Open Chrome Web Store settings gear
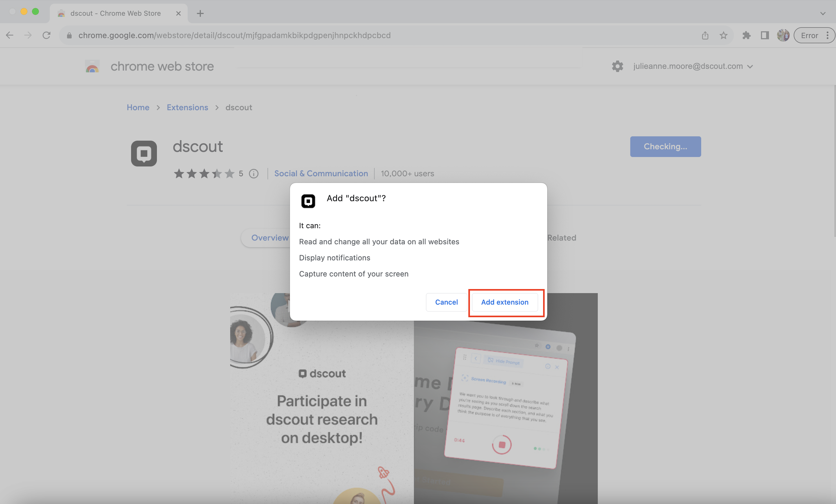 point(617,66)
